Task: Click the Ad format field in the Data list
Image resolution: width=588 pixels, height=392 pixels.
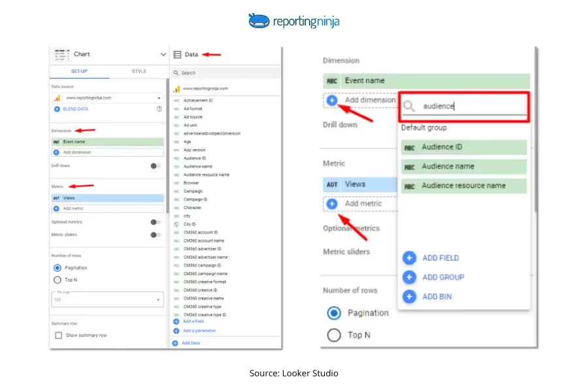Action: 193,109
